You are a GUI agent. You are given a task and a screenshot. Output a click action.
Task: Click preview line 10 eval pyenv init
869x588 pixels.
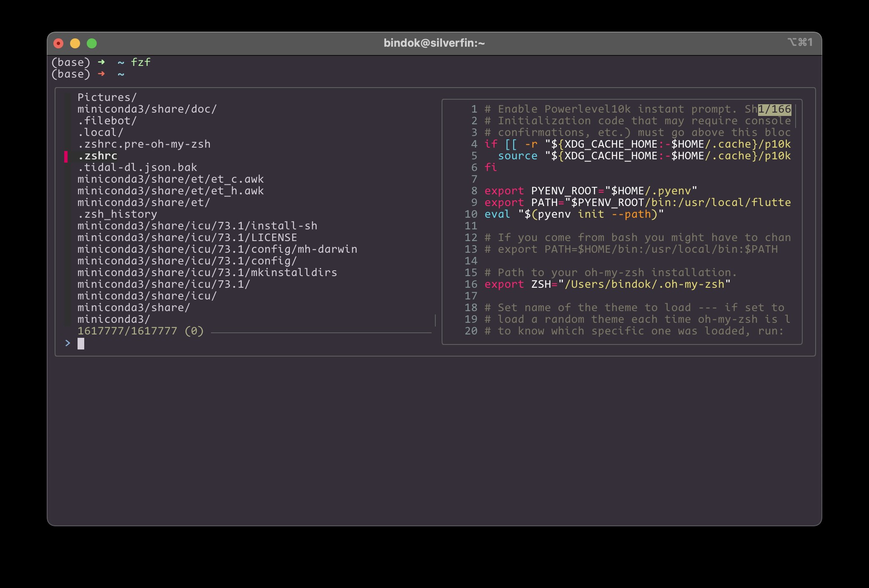[574, 214]
